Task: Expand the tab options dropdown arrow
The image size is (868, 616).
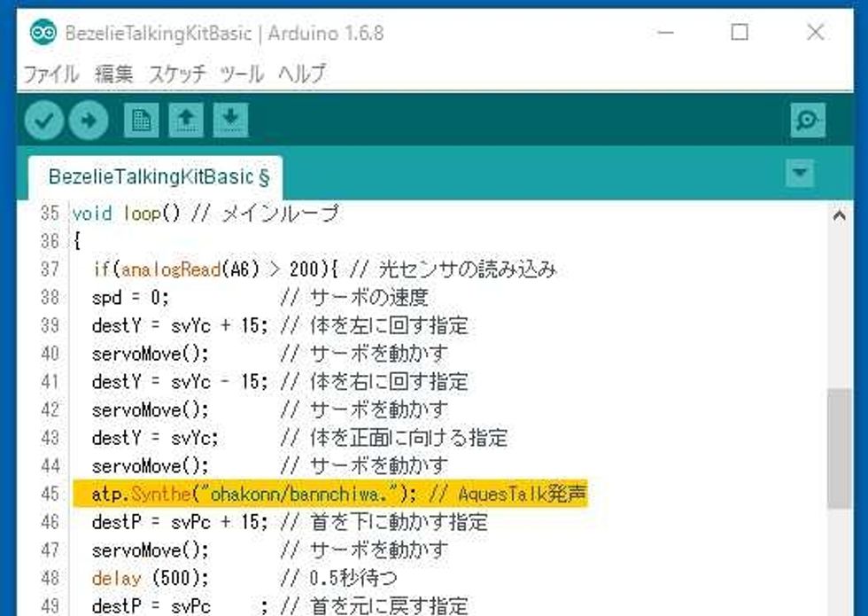Action: click(800, 173)
